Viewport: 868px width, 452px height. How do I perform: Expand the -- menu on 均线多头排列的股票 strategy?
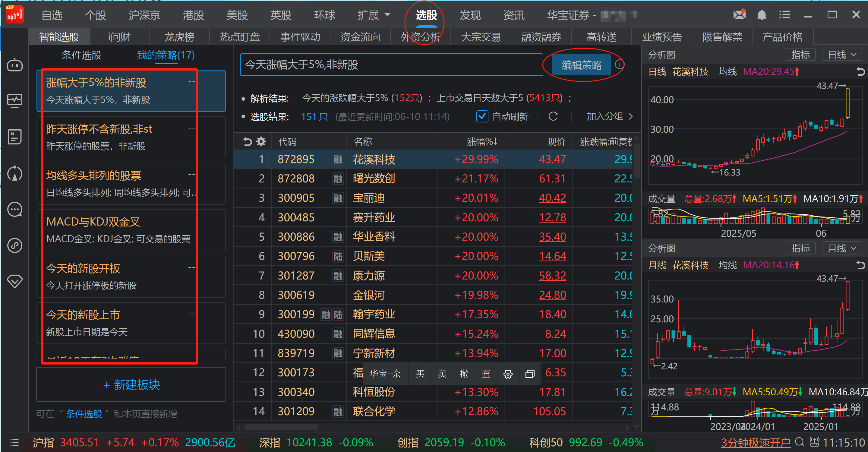(x=192, y=175)
